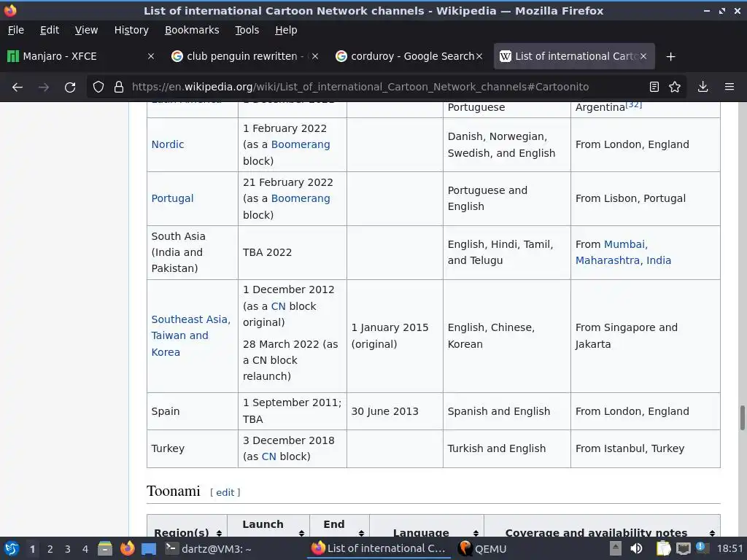Open the system start menu in taskbar

12,548
